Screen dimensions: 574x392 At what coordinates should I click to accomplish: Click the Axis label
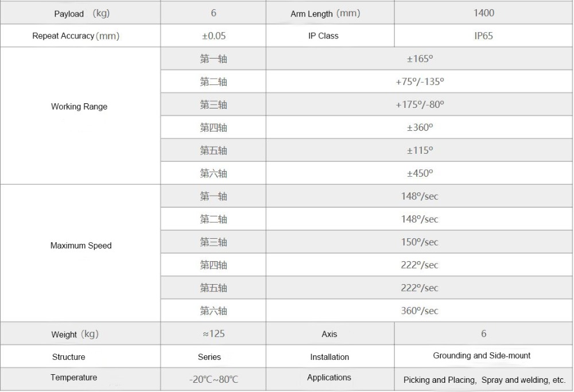click(329, 334)
